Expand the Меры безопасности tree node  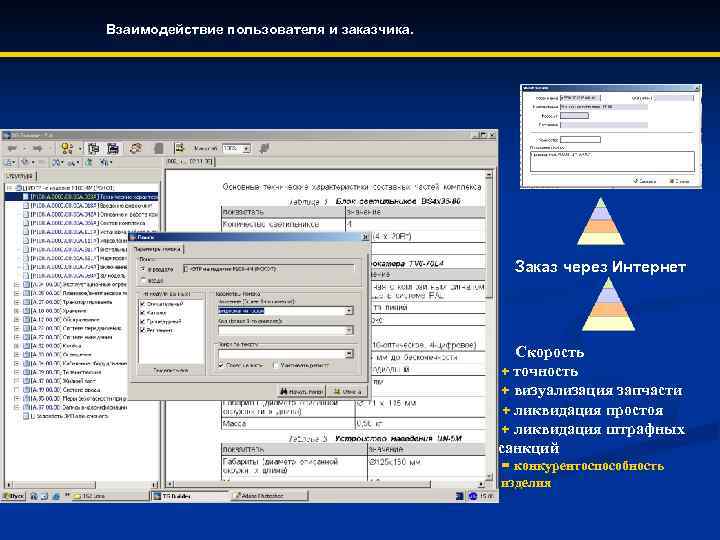pos(17,399)
